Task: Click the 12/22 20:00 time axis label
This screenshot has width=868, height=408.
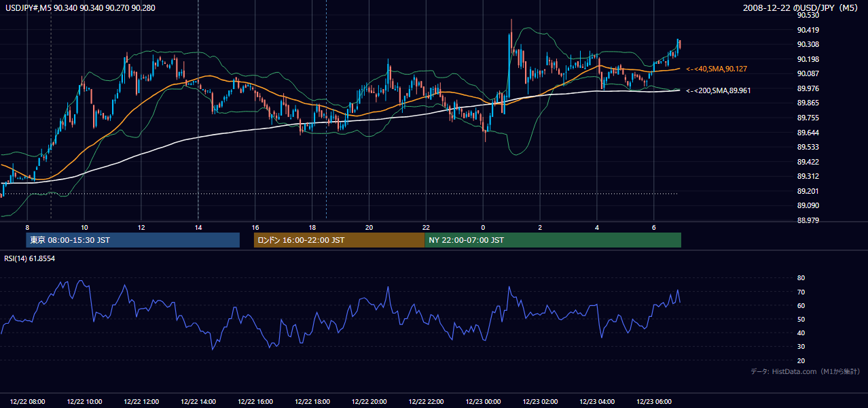Action: [370, 402]
